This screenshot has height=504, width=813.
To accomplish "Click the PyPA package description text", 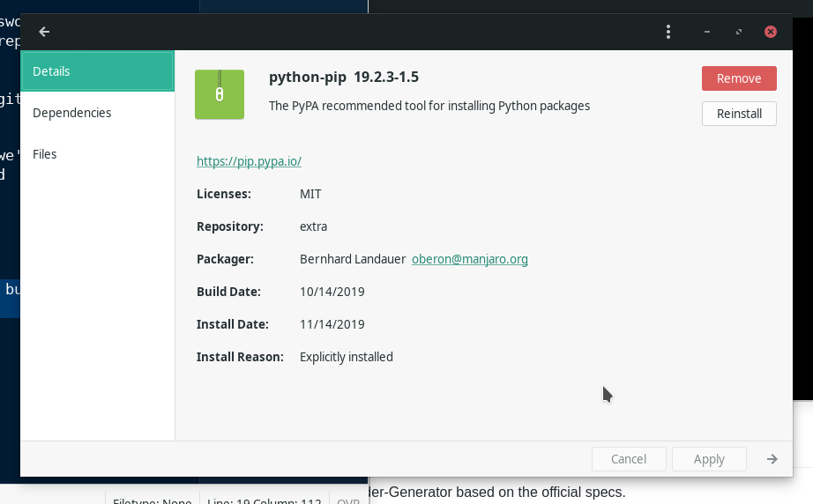I will (429, 106).
